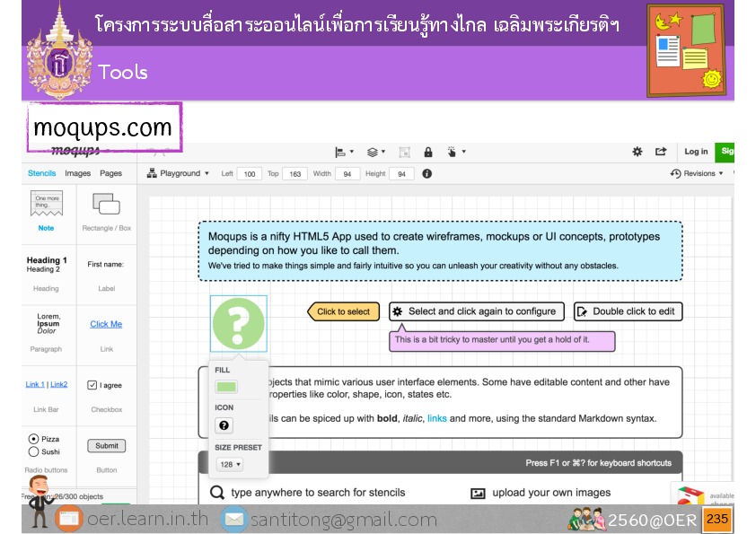The image size is (756, 534).
Task: Select the Sushi radio button
Action: 33,451
